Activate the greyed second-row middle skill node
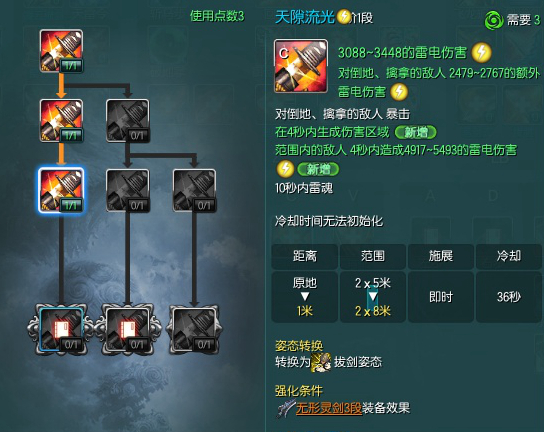Viewport: 544px width, 432px height. [x=128, y=121]
